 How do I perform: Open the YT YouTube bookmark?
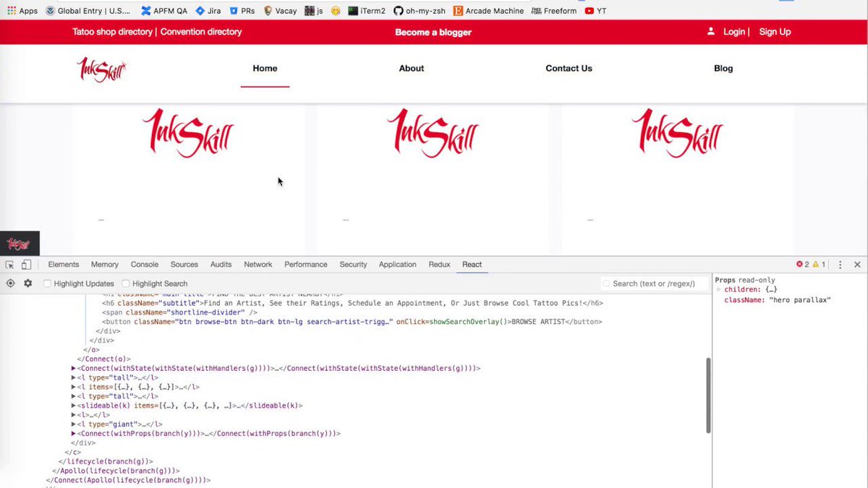click(595, 11)
